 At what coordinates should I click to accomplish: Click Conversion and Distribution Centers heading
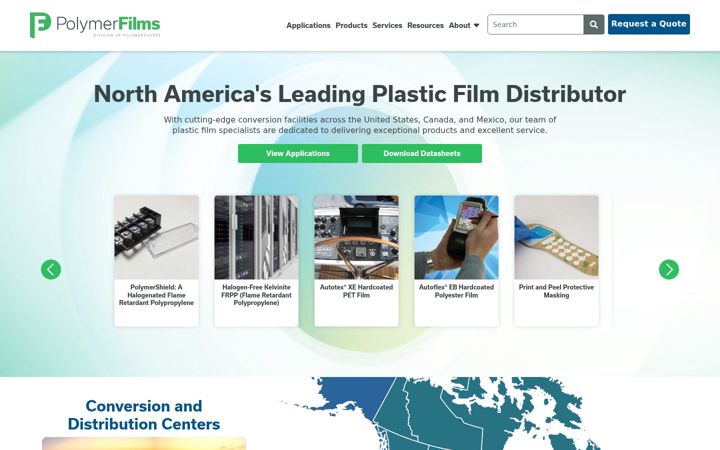click(x=144, y=415)
